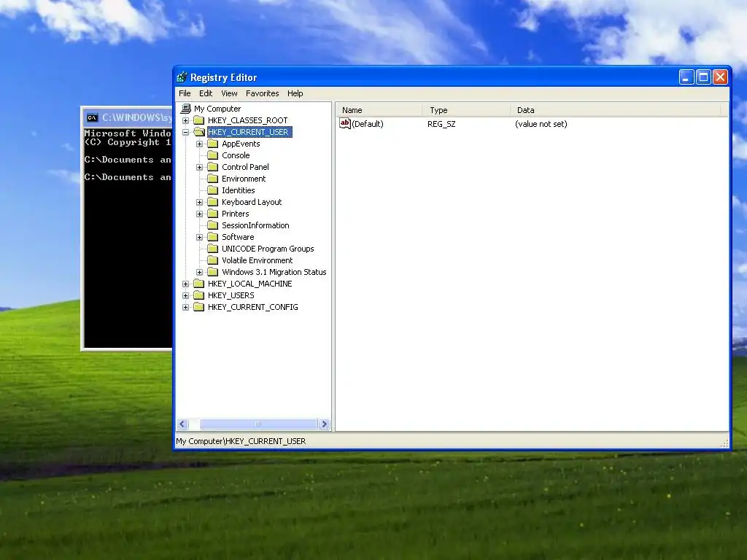Screen dimensions: 747x560
Task: Click the Printers folder icon
Action: tap(213, 214)
